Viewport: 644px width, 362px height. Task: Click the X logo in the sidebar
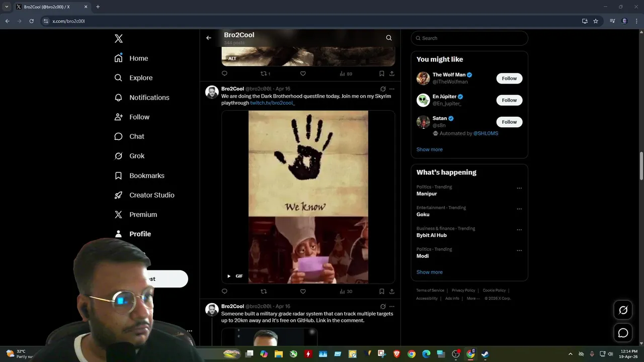point(118,39)
